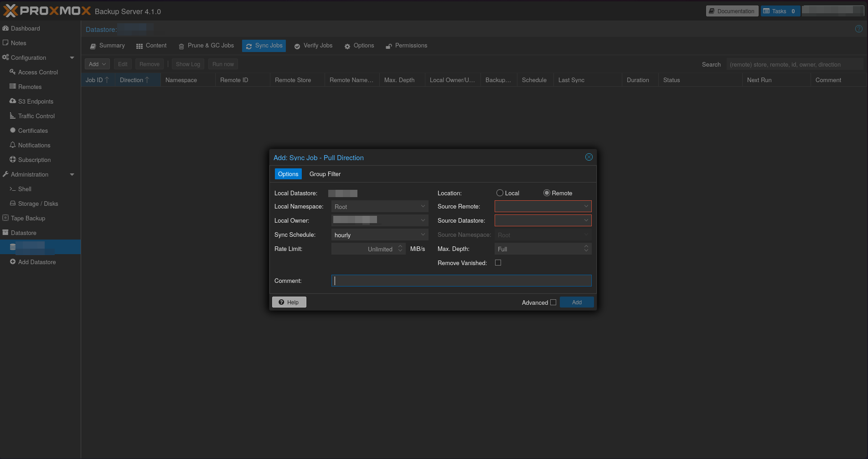868x459 pixels.
Task: Open the Local Owner dropdown
Action: pyautogui.click(x=423, y=220)
